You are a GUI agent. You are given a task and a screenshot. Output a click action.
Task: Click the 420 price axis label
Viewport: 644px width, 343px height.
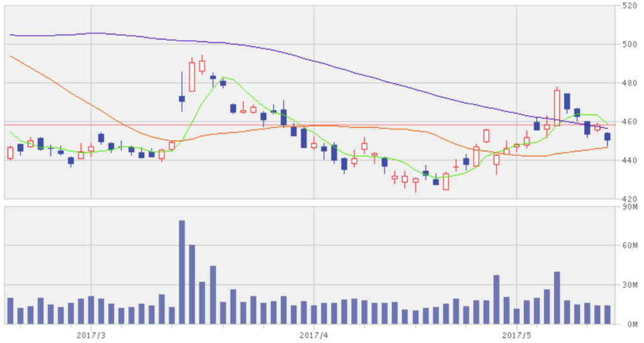pyautogui.click(x=630, y=200)
